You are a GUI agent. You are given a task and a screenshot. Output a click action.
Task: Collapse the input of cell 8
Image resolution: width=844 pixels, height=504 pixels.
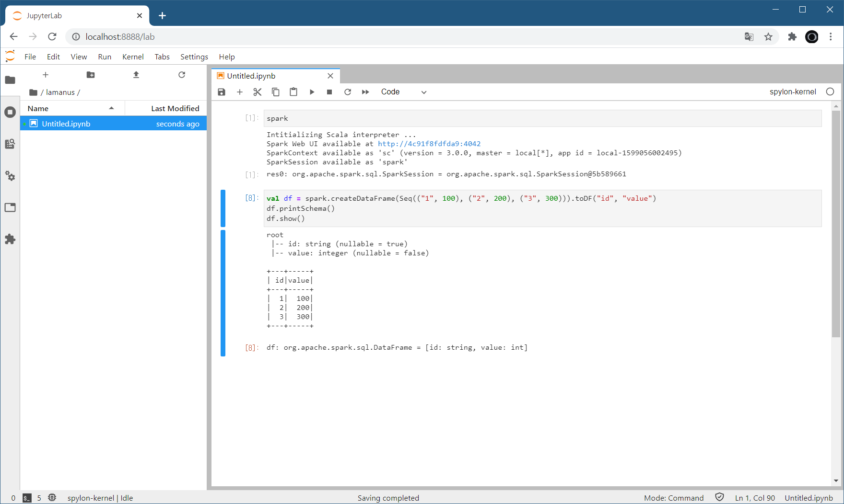coord(223,208)
